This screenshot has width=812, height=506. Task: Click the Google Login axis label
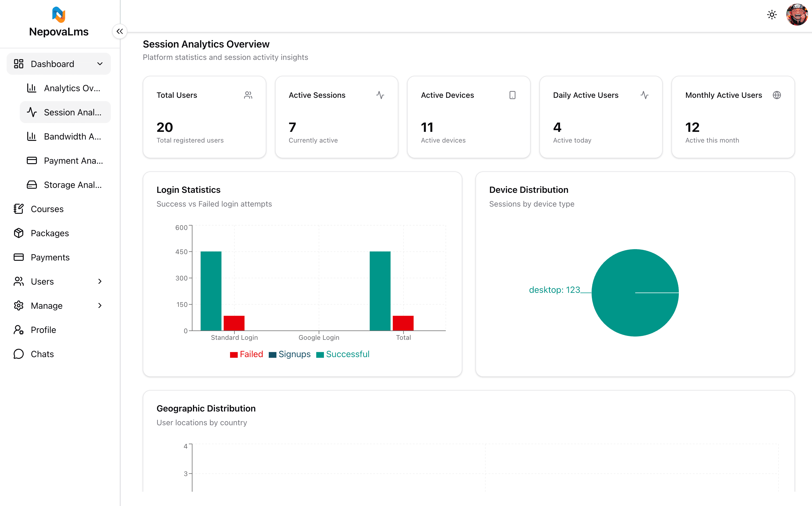[x=319, y=338]
